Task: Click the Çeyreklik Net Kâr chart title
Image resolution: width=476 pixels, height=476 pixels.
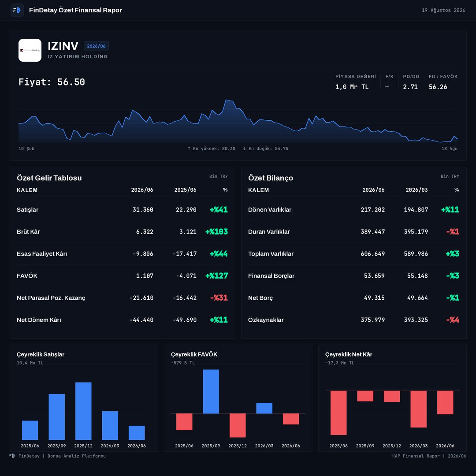Action: point(349,354)
